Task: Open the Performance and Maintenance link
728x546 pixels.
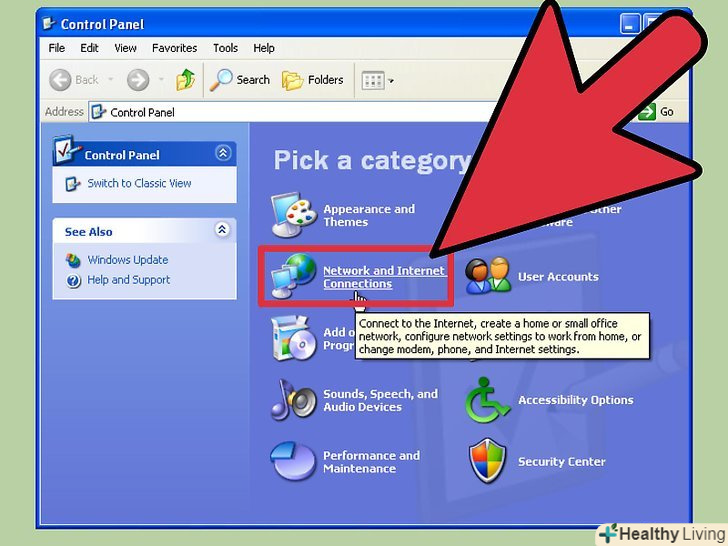Action: [x=371, y=462]
